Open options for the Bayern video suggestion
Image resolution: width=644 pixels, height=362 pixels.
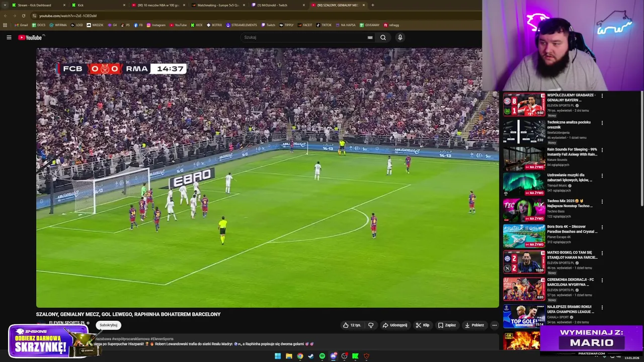pos(602,96)
